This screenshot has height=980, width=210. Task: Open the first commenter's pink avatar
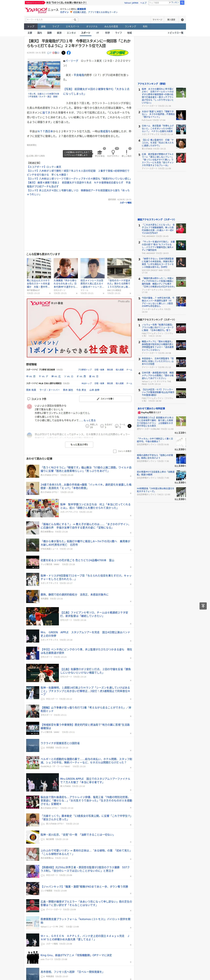(29, 407)
